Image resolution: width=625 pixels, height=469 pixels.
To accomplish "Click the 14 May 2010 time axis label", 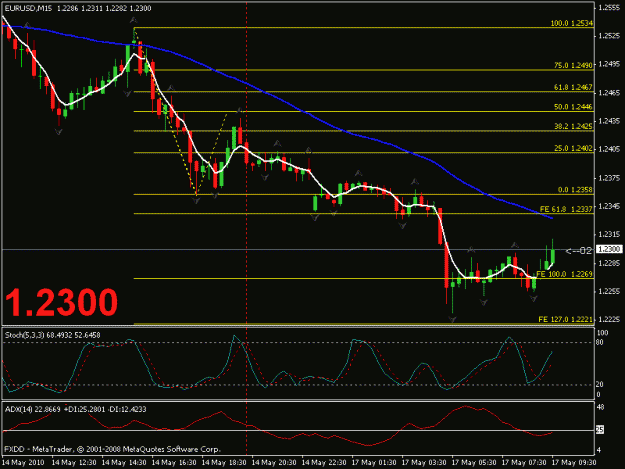I will [x=23, y=463].
